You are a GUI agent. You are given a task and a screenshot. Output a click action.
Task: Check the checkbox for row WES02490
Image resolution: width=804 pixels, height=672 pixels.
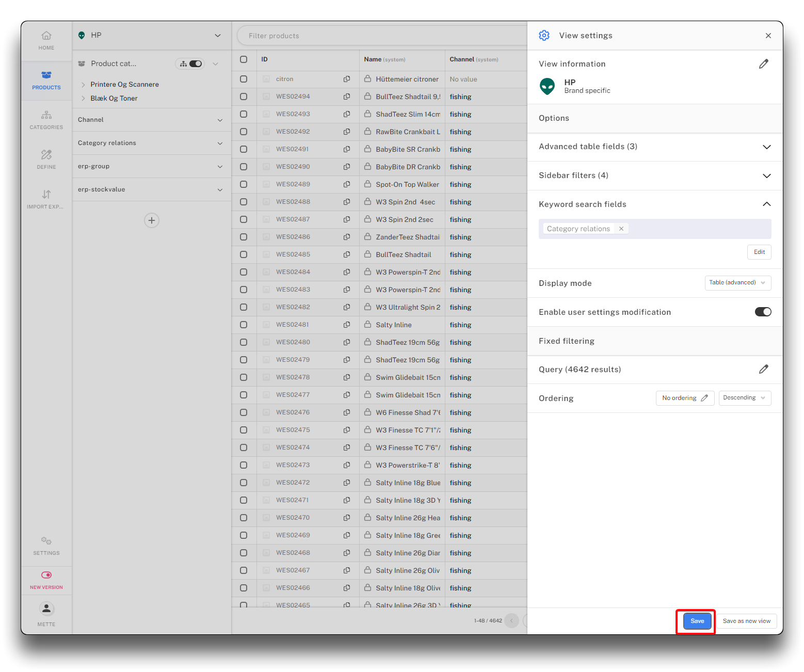click(244, 167)
